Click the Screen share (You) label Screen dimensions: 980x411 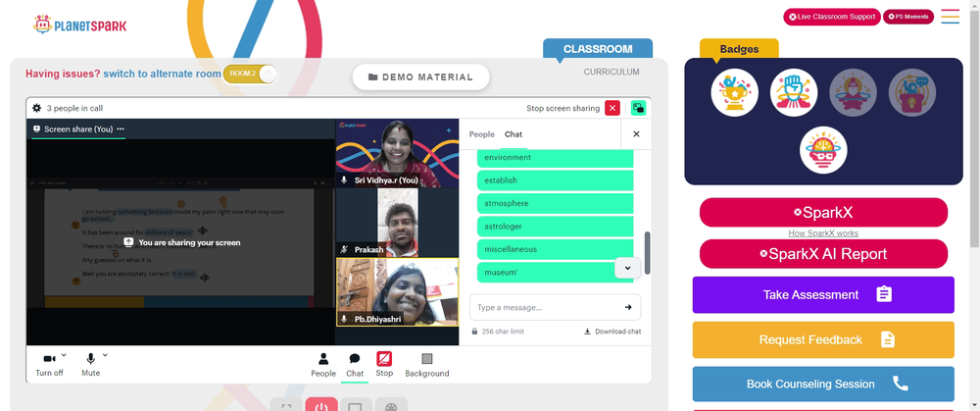pyautogui.click(x=78, y=128)
